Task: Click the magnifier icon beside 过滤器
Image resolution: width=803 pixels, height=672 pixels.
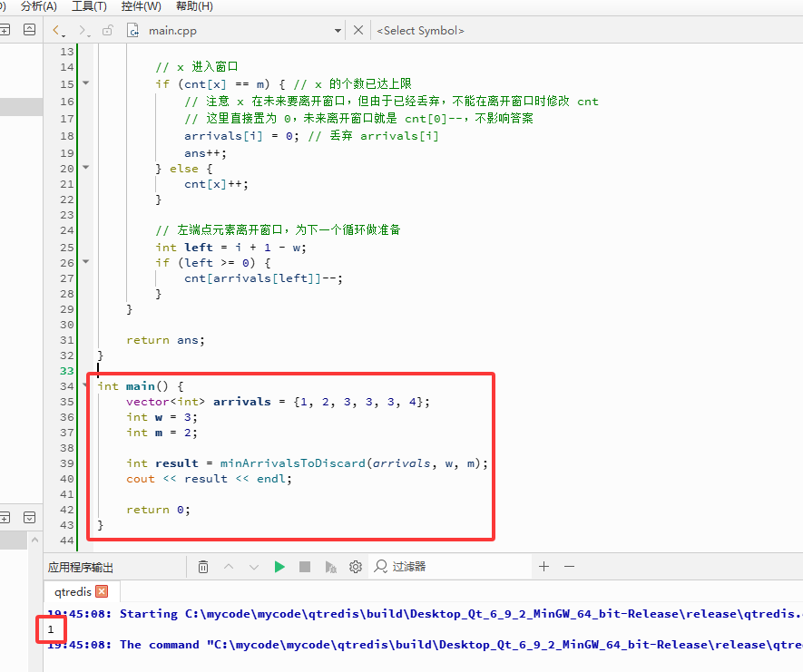Action: click(380, 566)
